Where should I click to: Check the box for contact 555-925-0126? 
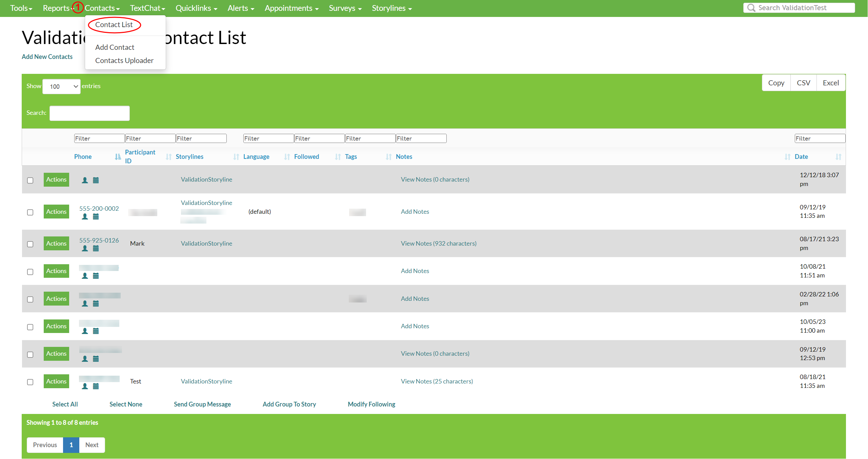click(x=30, y=244)
